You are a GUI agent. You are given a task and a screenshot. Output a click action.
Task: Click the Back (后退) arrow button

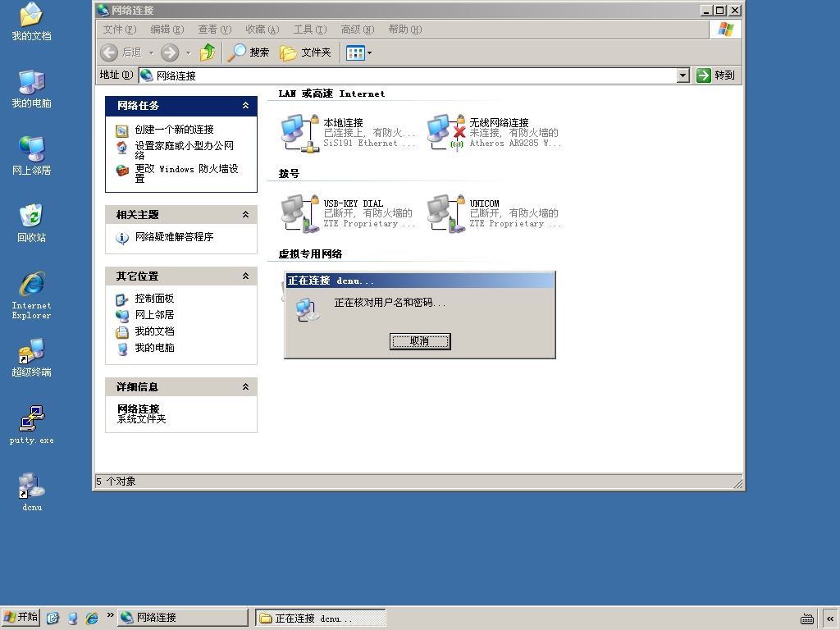pos(109,52)
